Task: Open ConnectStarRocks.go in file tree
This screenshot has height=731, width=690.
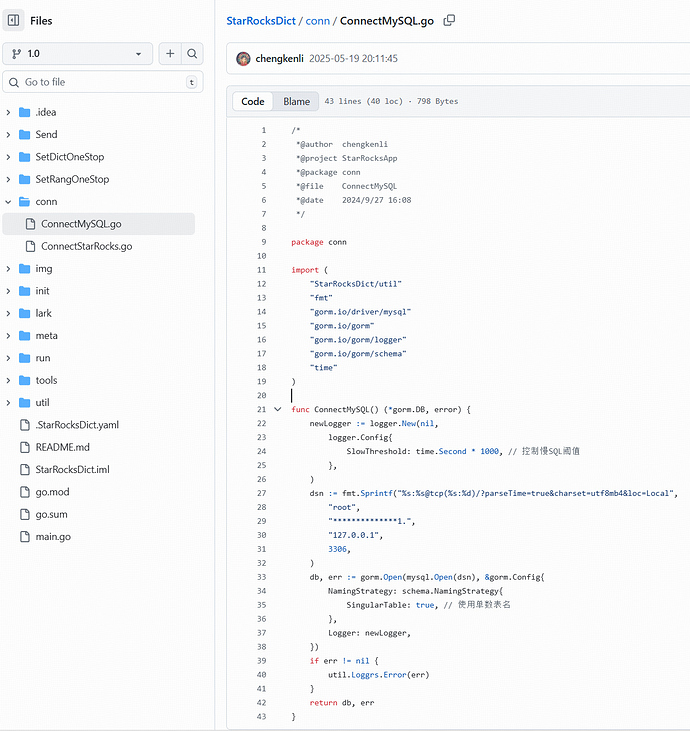Action: 86,246
